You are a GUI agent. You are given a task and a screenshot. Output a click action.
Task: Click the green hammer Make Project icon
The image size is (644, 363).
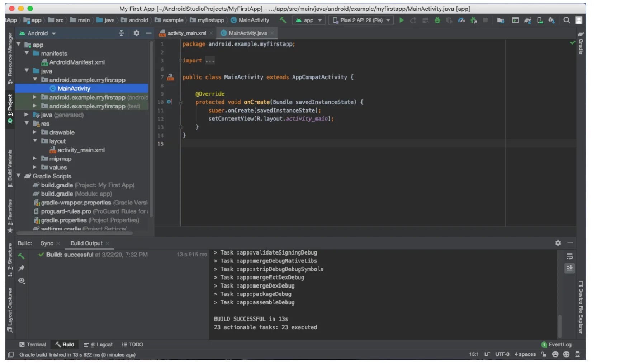(x=283, y=20)
